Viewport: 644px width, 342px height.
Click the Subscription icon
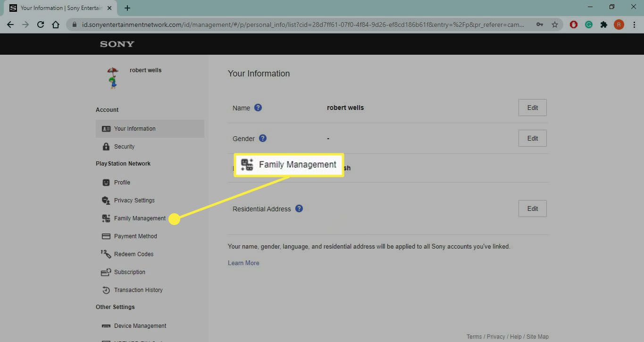pyautogui.click(x=106, y=272)
